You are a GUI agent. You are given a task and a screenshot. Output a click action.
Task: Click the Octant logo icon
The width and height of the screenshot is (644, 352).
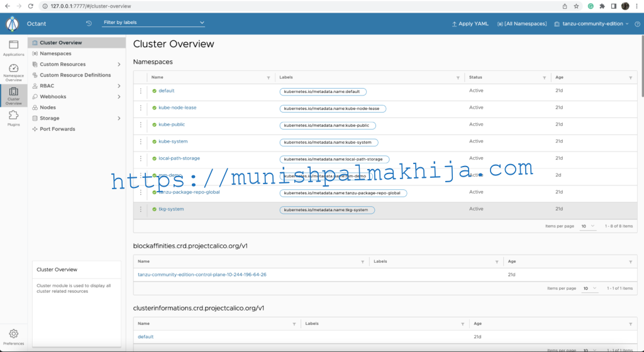pyautogui.click(x=13, y=24)
